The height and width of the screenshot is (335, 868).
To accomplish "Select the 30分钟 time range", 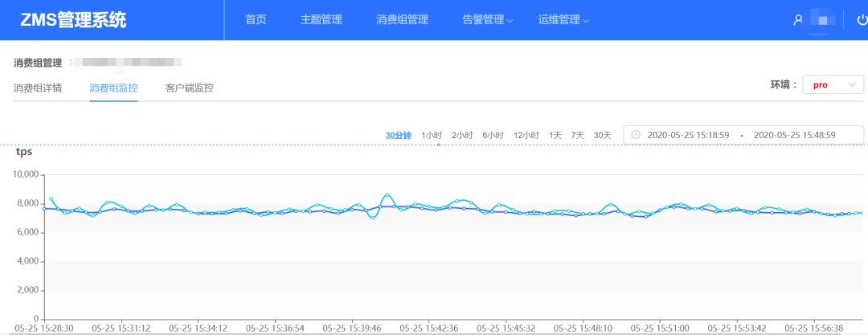I will [x=399, y=135].
